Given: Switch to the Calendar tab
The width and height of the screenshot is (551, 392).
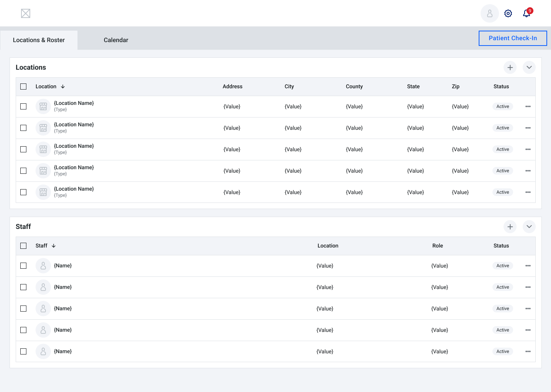Looking at the screenshot, I should (x=116, y=40).
